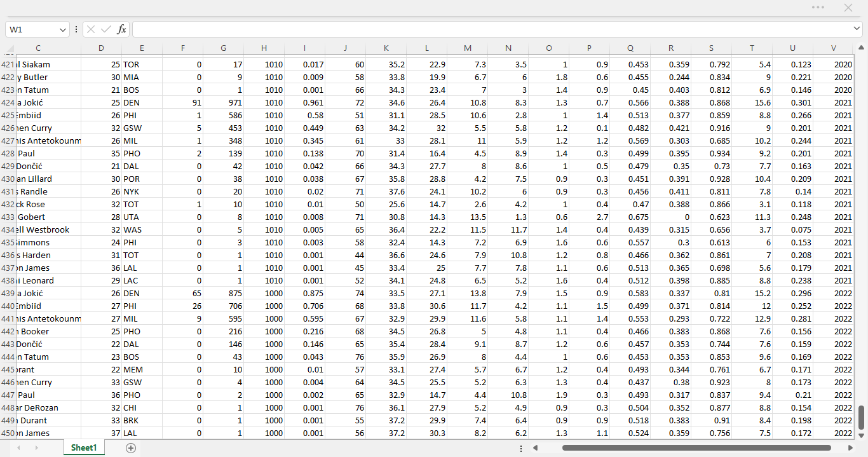Select column V header

pyautogui.click(x=833, y=48)
